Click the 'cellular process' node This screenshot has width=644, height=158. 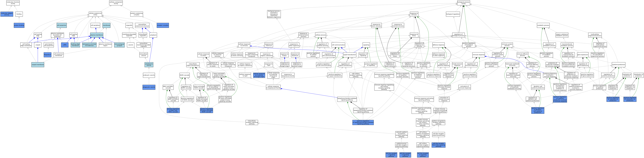pyautogui.click(x=320, y=35)
